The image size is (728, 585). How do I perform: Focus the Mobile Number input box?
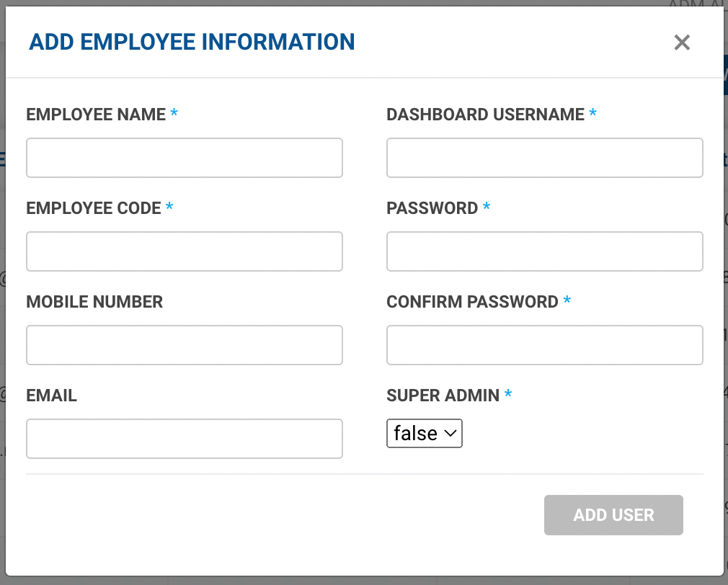185,345
